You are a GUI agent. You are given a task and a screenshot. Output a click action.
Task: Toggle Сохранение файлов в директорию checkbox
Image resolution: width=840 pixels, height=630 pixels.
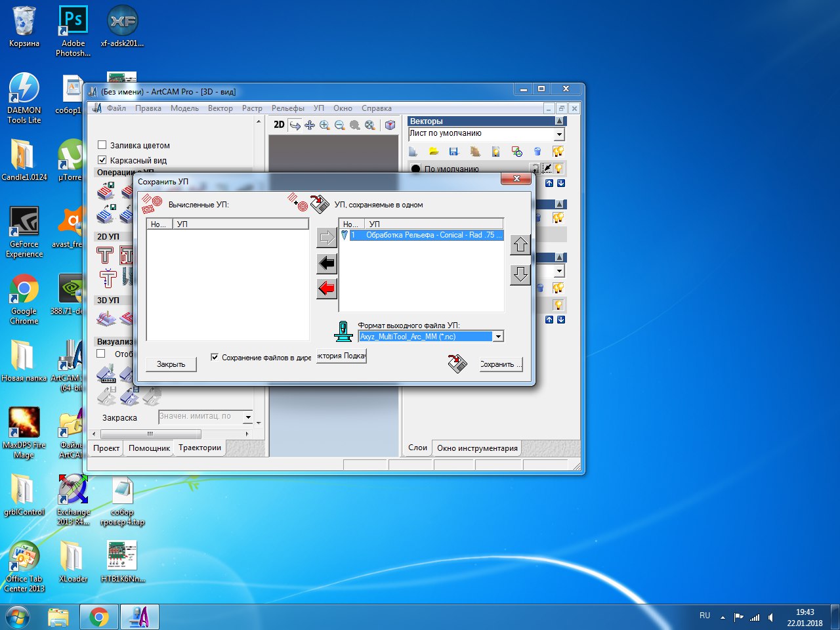point(215,357)
